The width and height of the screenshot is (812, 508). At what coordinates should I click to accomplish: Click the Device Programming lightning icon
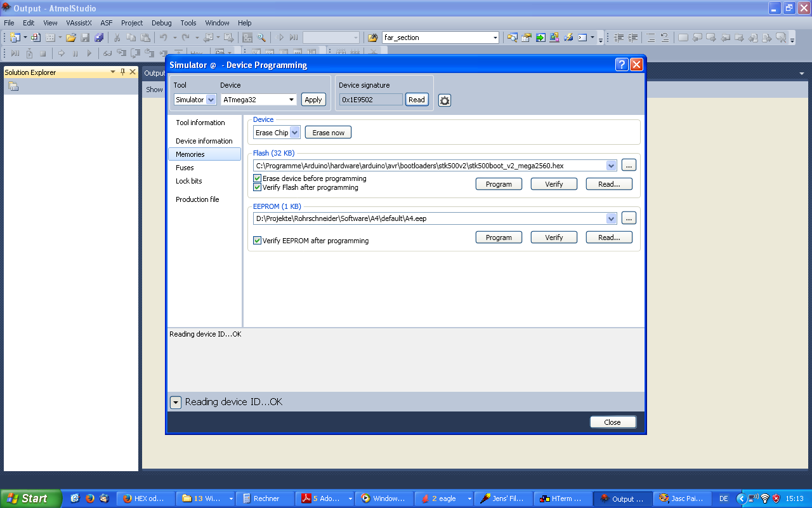[x=568, y=37]
